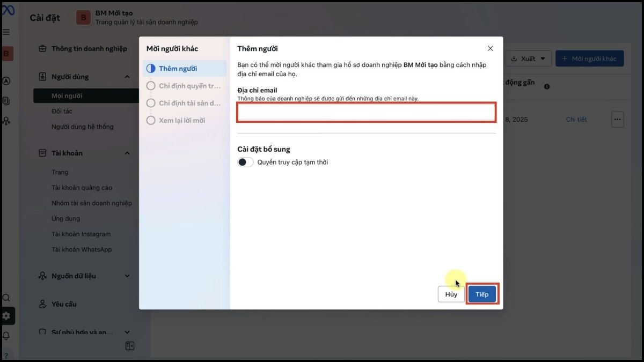
Task: Open Trang in sidebar
Action: pos(60,172)
